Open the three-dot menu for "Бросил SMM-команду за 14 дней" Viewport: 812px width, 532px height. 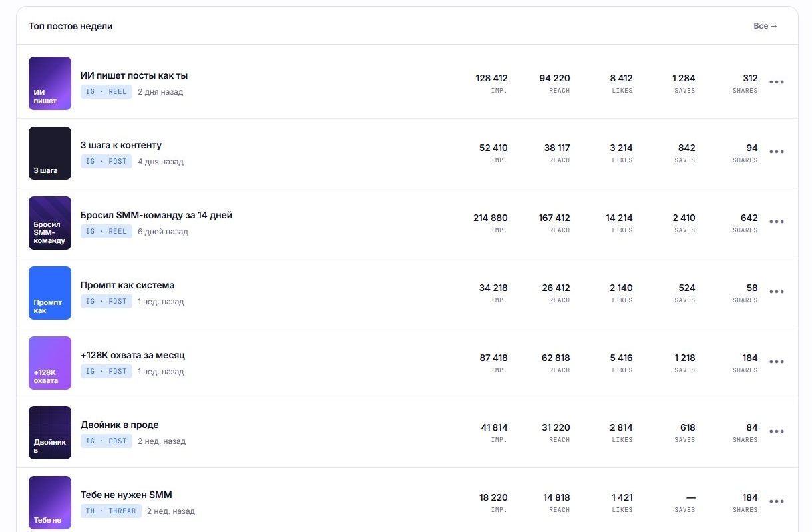click(x=776, y=222)
